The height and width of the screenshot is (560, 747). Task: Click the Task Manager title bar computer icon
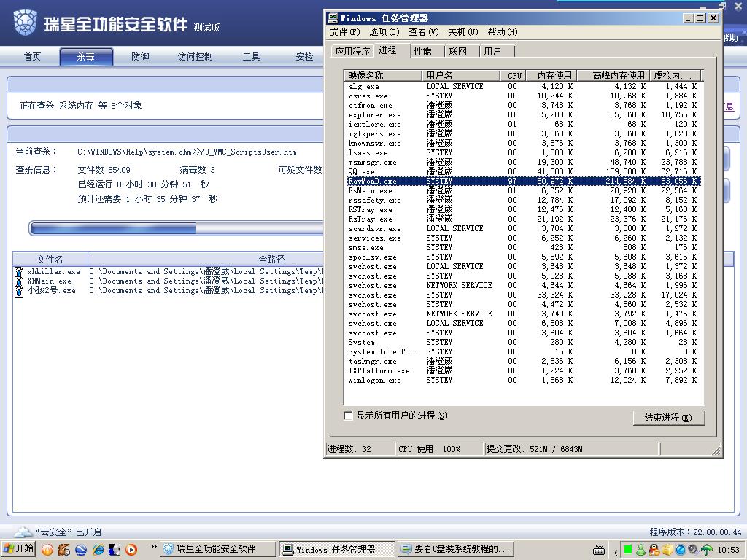pyautogui.click(x=333, y=18)
